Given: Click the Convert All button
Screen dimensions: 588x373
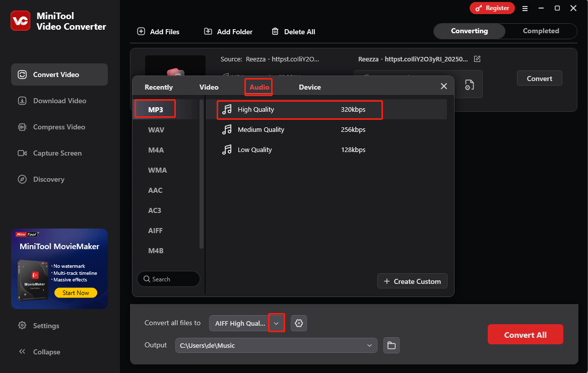Looking at the screenshot, I should point(525,334).
